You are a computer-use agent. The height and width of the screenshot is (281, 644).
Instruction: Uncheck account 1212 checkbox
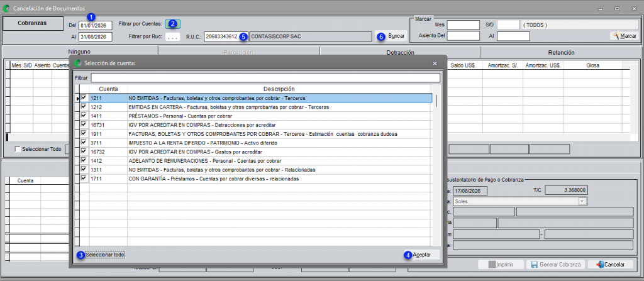pos(84,107)
